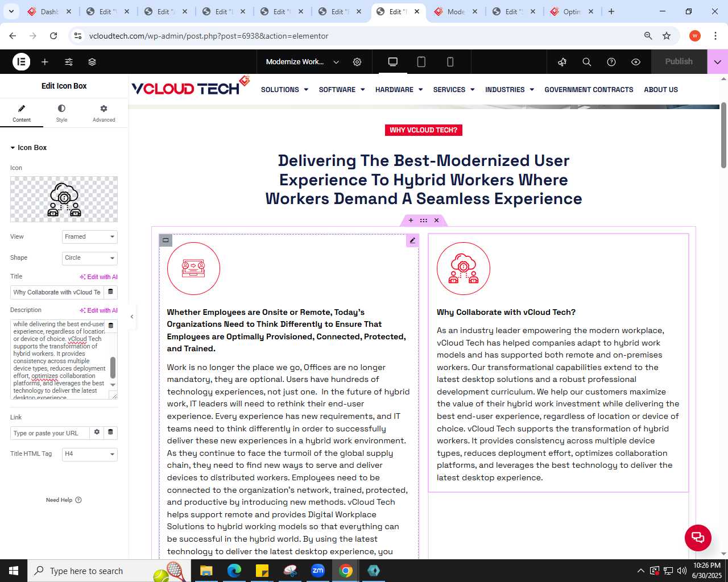Switch to the Style tab
The width and height of the screenshot is (728, 582).
[61, 113]
